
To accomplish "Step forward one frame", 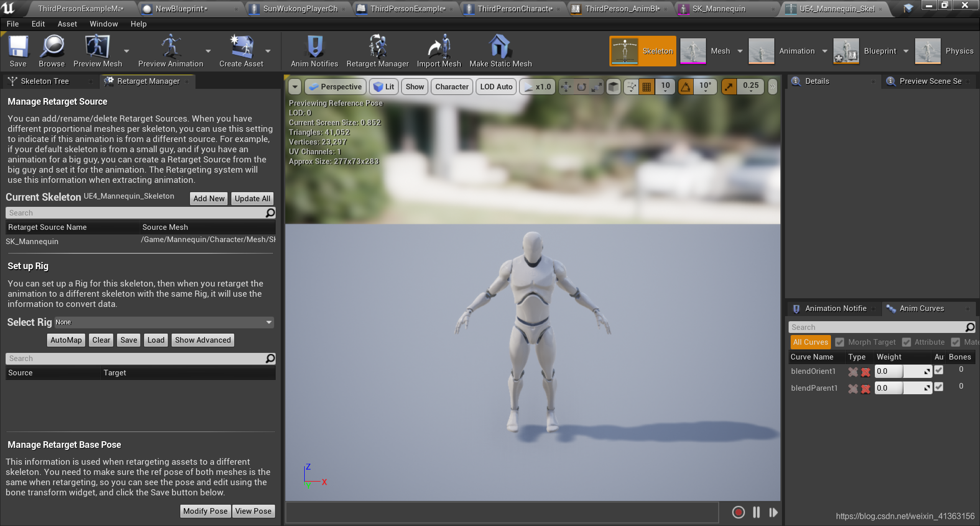I will tap(774, 512).
